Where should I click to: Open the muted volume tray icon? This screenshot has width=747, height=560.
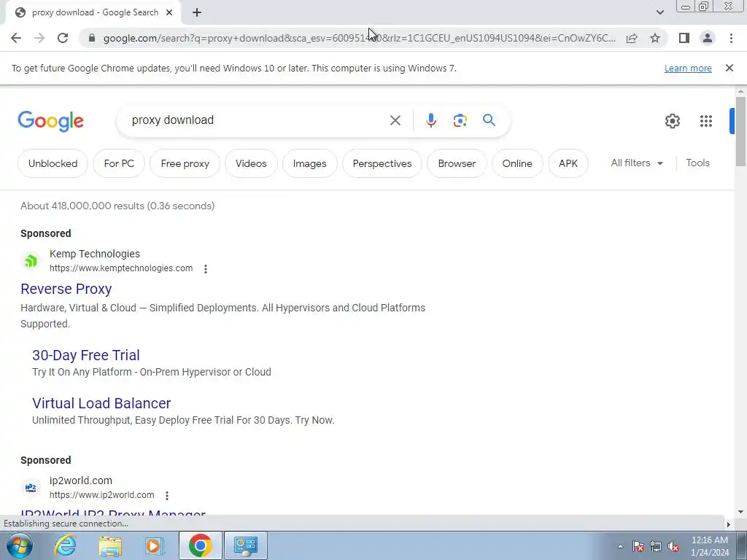point(673,546)
